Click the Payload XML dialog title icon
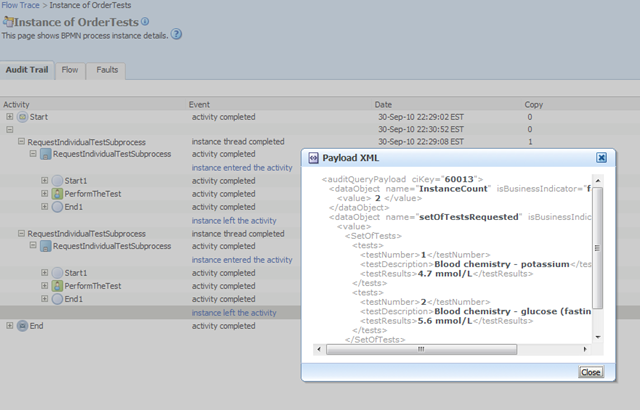The height and width of the screenshot is (410, 640). 313,157
